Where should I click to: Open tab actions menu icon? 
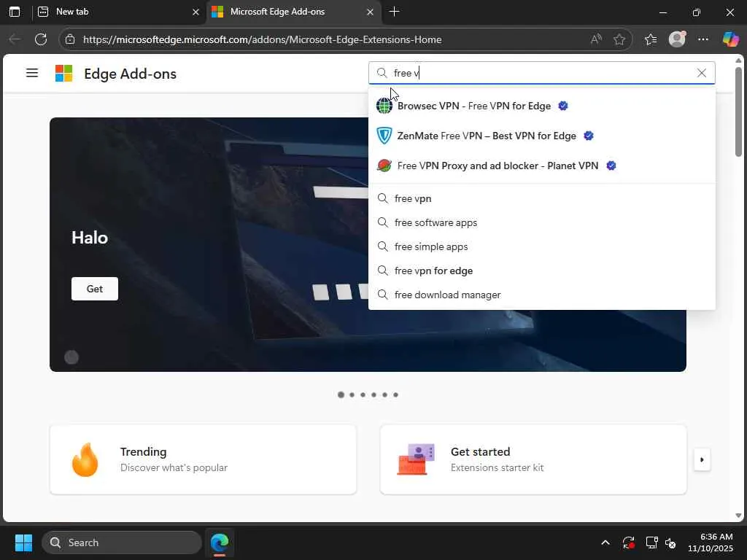coord(15,12)
